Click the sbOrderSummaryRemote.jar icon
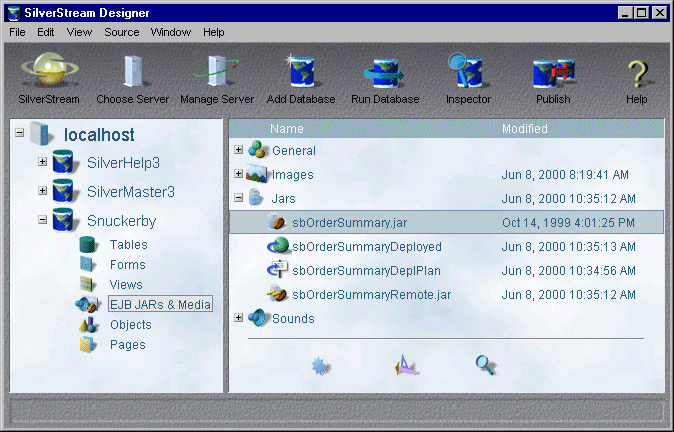674x432 pixels. (278, 294)
